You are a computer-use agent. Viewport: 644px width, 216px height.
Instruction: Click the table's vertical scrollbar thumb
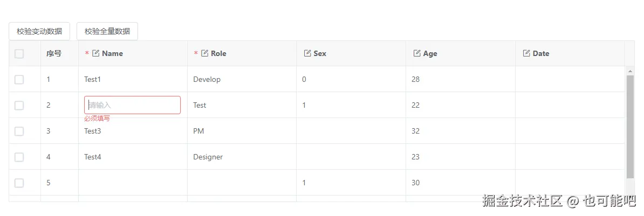click(630, 127)
